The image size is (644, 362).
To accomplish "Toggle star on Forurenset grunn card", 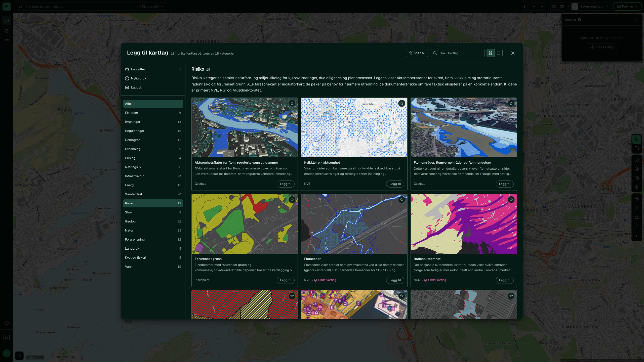I will 292,200.
